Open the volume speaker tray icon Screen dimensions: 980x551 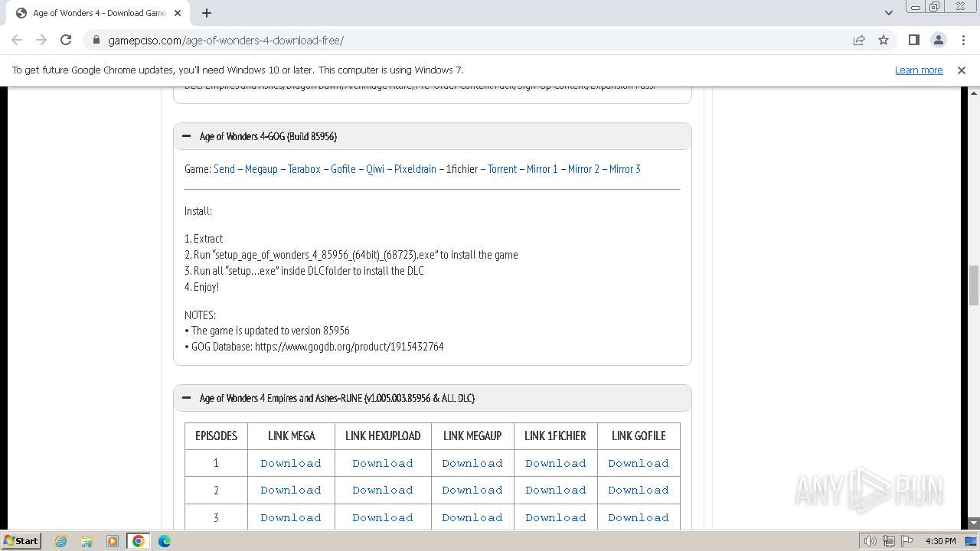click(871, 541)
